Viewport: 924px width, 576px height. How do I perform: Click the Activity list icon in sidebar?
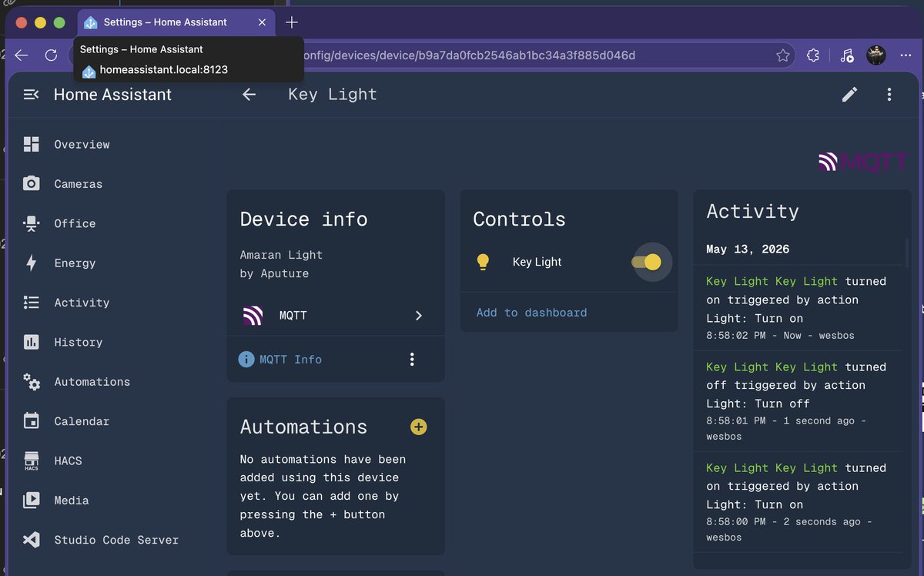point(31,303)
